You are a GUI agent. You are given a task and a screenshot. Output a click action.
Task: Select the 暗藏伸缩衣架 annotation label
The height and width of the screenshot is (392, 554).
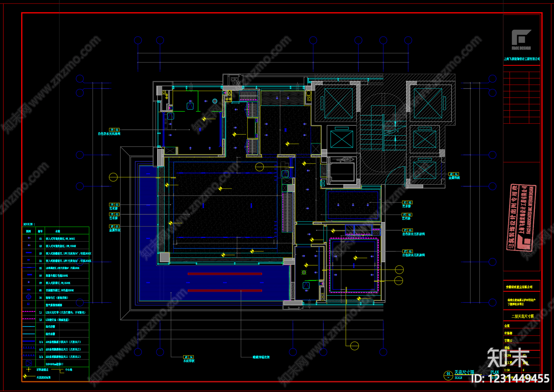click(261, 357)
